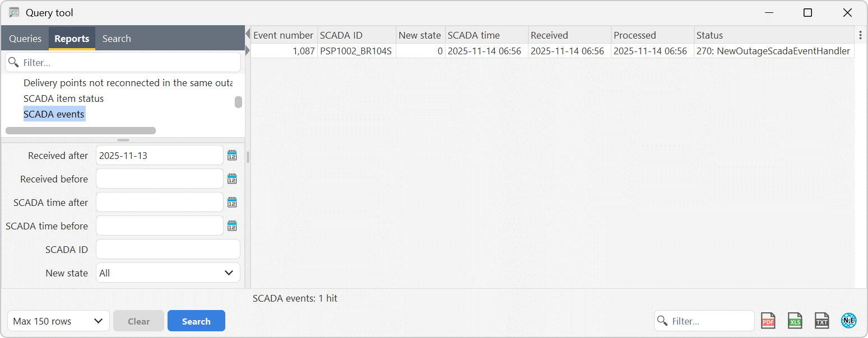The height and width of the screenshot is (338, 868).
Task: Open the Max 150 rows dropdown
Action: coord(58,321)
